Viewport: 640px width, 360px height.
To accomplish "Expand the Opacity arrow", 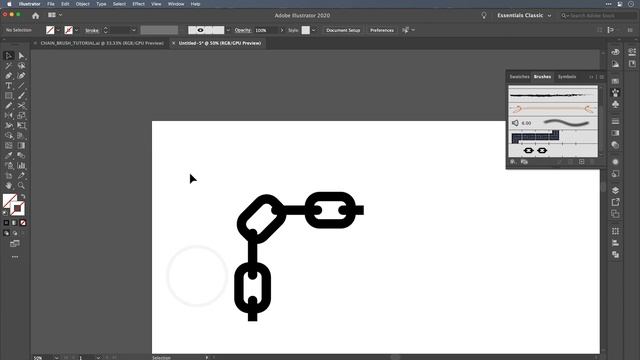I will (282, 30).
